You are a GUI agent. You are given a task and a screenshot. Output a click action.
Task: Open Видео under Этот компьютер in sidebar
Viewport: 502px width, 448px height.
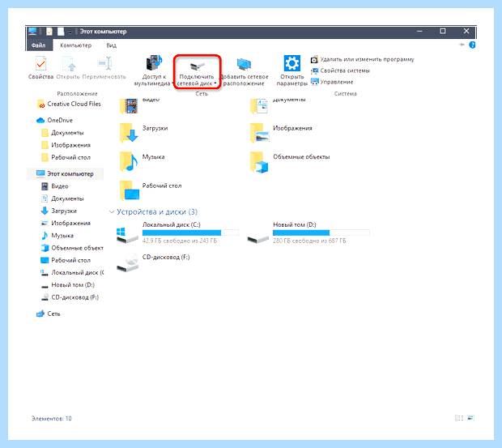click(55, 186)
